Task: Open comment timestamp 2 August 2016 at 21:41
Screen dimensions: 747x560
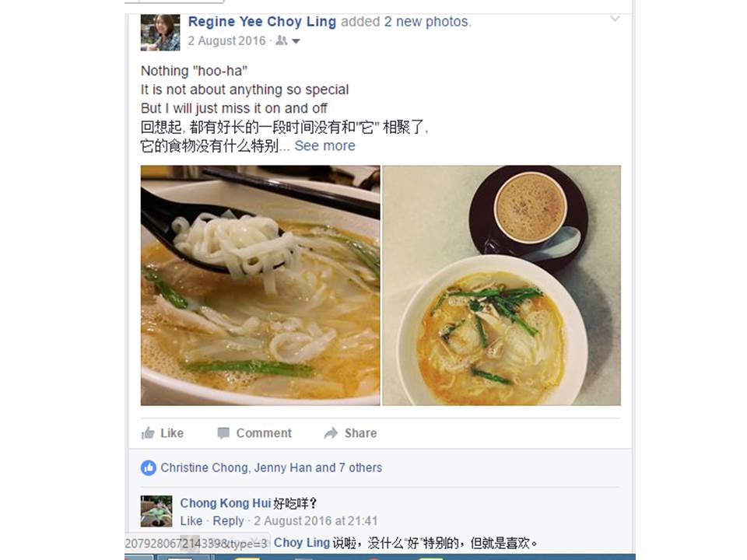Action: click(x=315, y=521)
